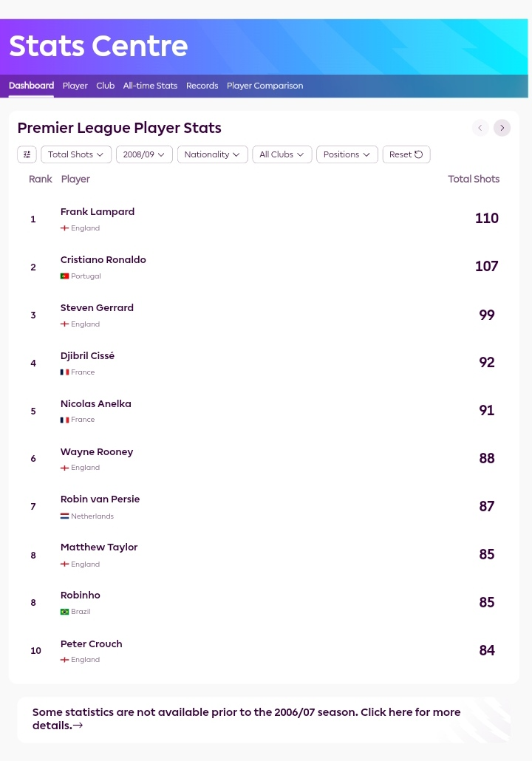Expand the Positions filter dropdown
The width and height of the screenshot is (532, 761).
tap(347, 154)
